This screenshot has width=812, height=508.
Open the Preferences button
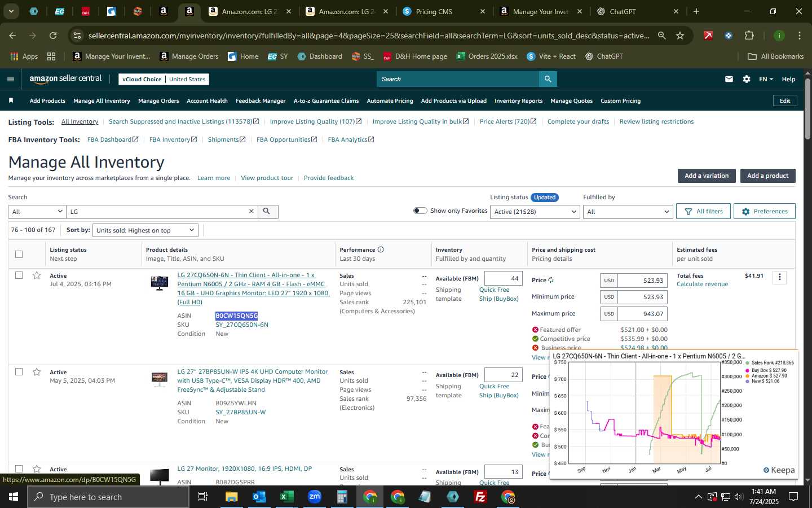(x=764, y=211)
